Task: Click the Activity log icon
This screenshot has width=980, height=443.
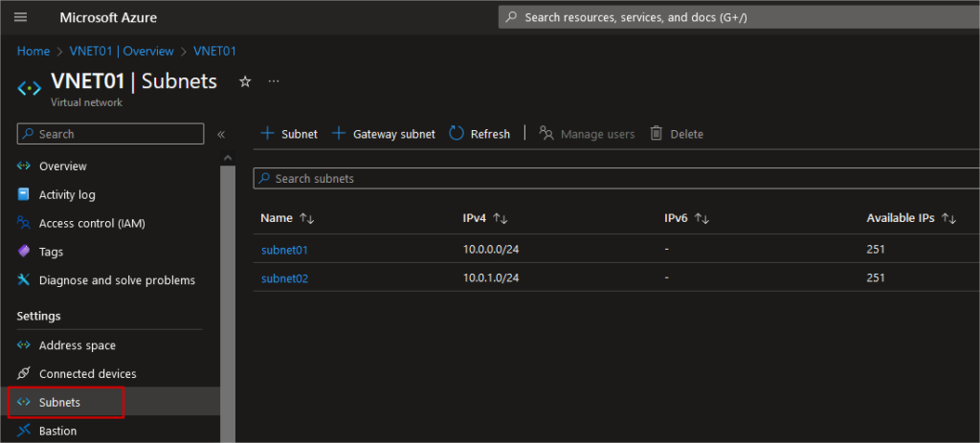Action: point(24,194)
